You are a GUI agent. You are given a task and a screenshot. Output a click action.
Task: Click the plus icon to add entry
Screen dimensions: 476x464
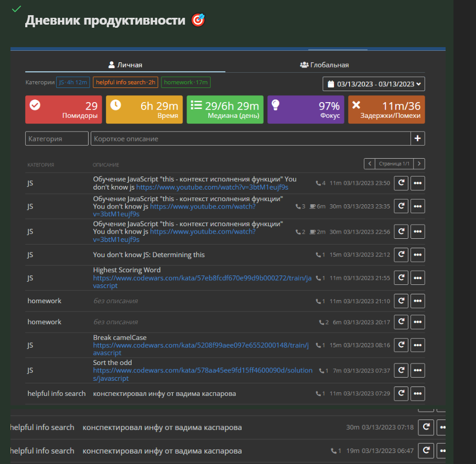pyautogui.click(x=418, y=139)
